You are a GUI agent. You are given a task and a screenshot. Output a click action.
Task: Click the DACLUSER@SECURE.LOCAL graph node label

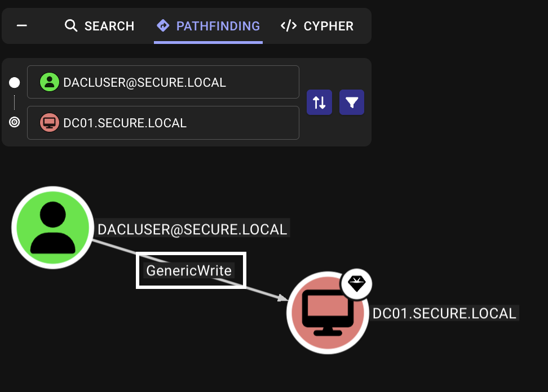click(x=192, y=229)
